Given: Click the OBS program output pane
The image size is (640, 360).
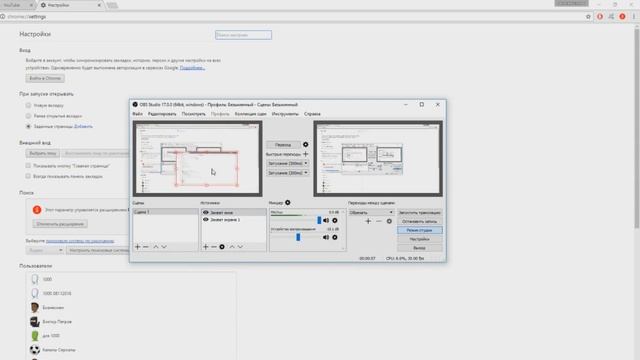Looking at the screenshot, I should (378, 158).
